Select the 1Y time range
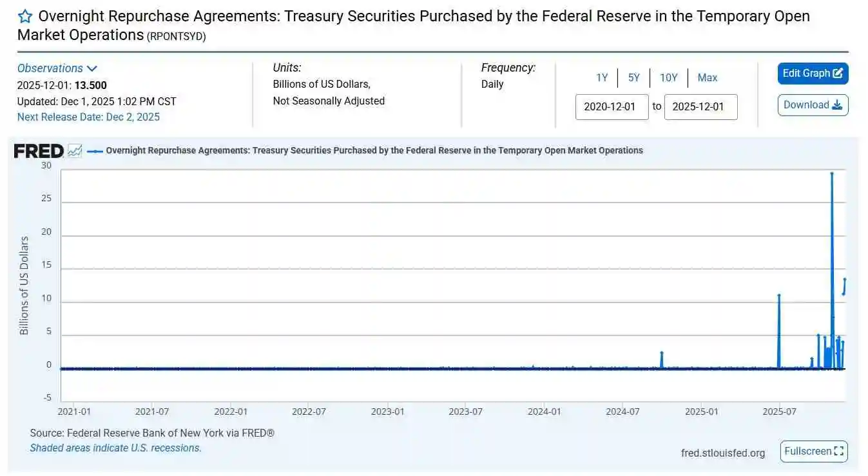 (601, 77)
